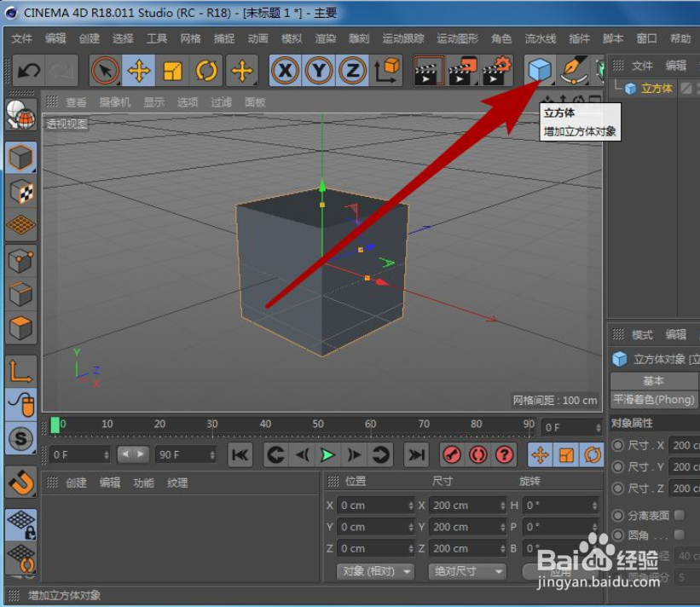Enable the 圆角 checkbox
The width and height of the screenshot is (700, 607).
click(x=680, y=535)
